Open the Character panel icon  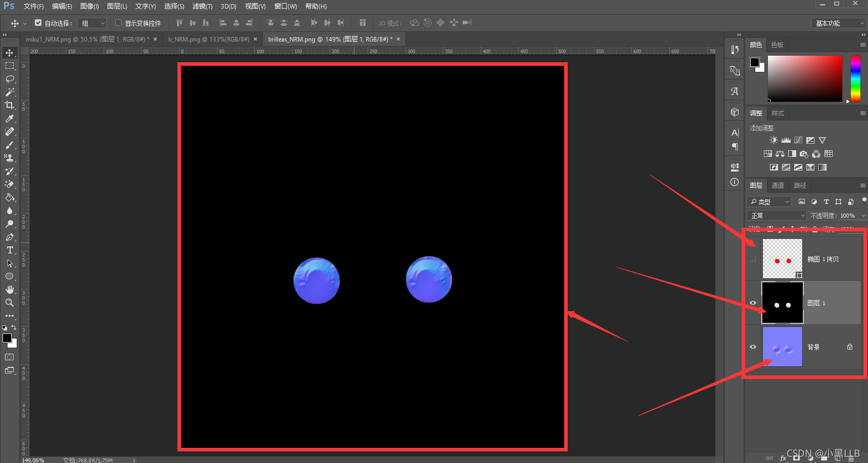click(x=735, y=133)
